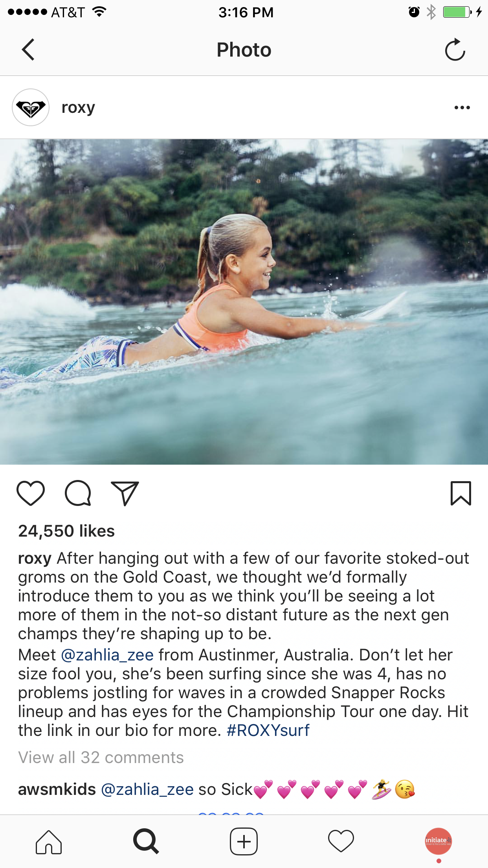Open comments with speech bubble icon
The image size is (488, 868).
78,493
